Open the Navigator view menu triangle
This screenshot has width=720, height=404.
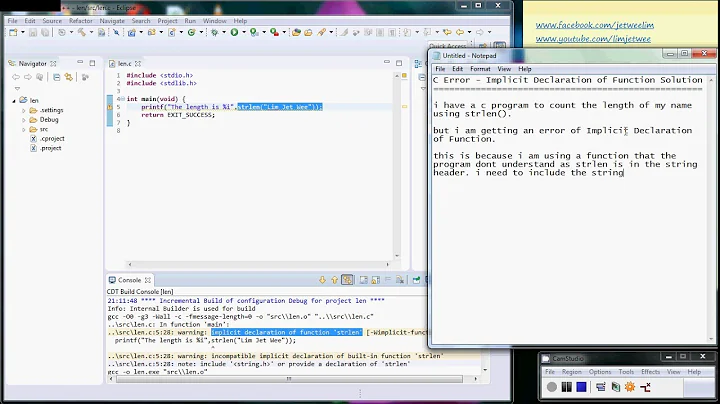16,88
